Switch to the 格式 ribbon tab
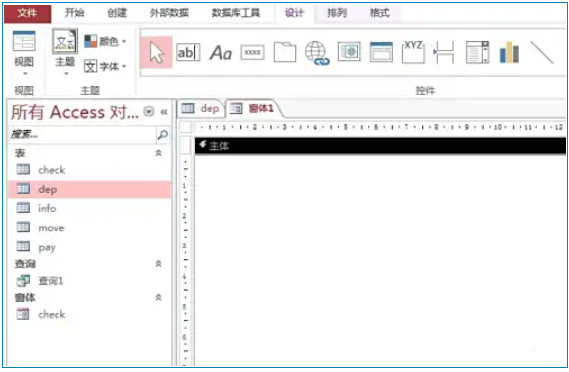 [380, 13]
